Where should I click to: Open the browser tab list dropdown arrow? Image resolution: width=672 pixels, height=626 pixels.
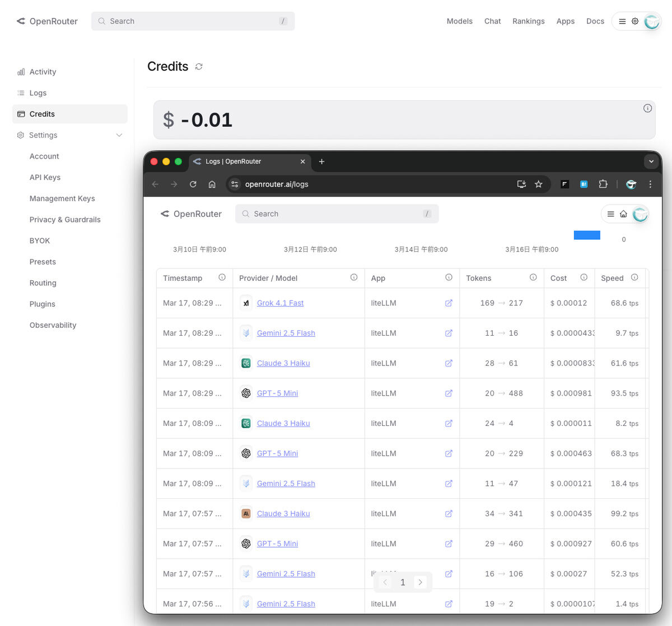651,161
